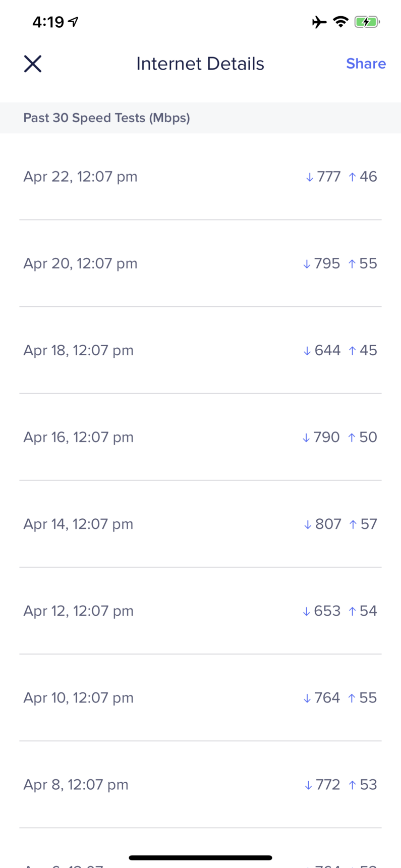401x868 pixels.
Task: Select the Apr 16, 12:07 pm row
Action: click(x=200, y=437)
